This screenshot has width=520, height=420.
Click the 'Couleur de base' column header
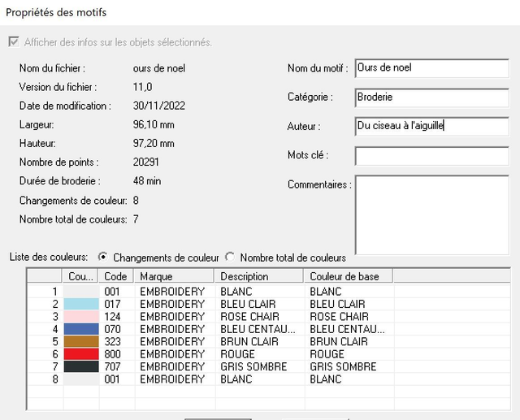pyautogui.click(x=349, y=276)
